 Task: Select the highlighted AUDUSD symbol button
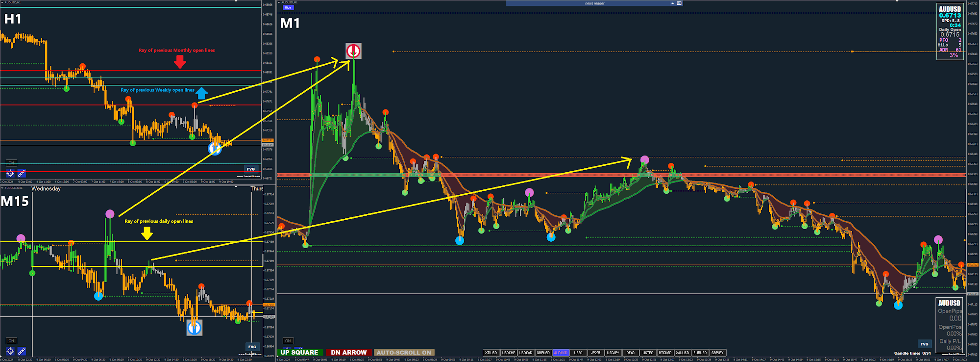click(x=561, y=353)
